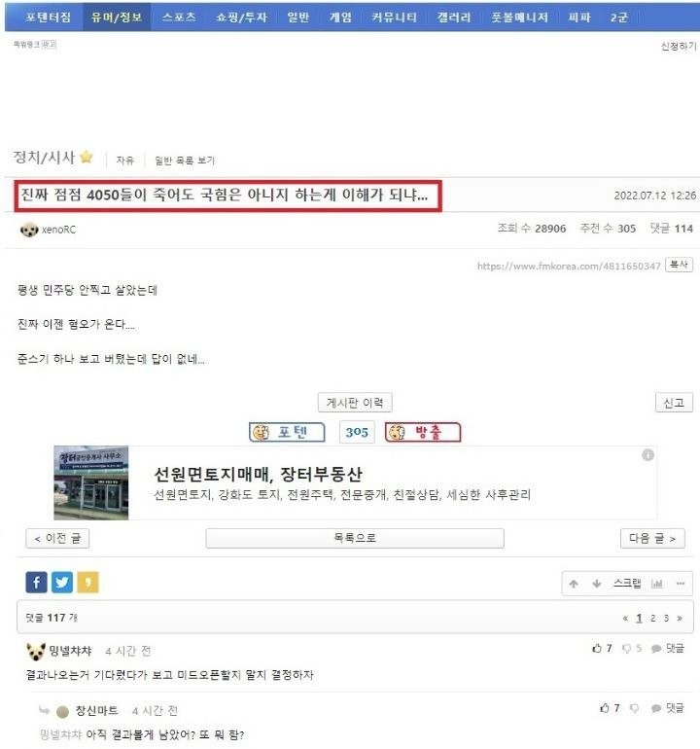
Task: Click the ad info circle icon
Action: tap(647, 455)
